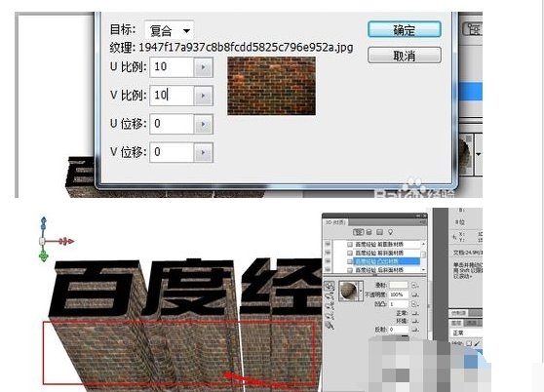Click 3D material list scrollbar down arrow
Viewport: 544px width, 392px height.
(423, 269)
